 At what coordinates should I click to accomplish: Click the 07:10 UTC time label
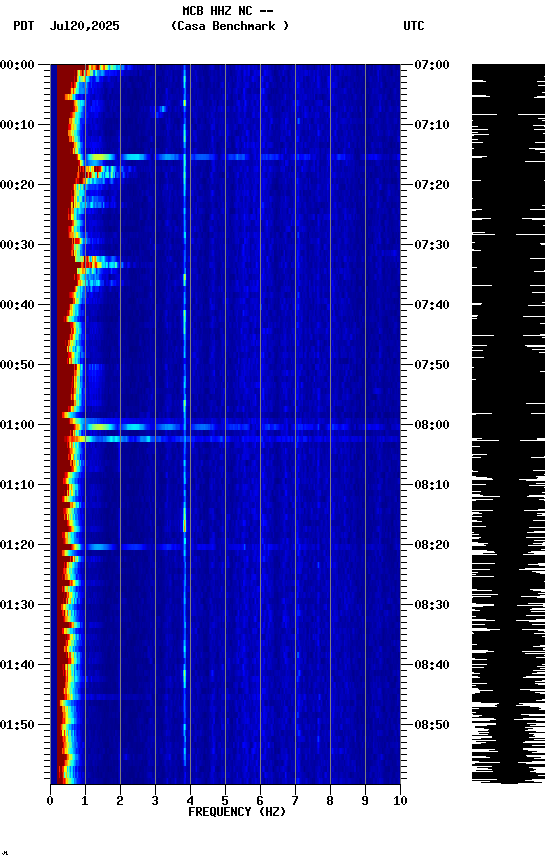(432, 125)
